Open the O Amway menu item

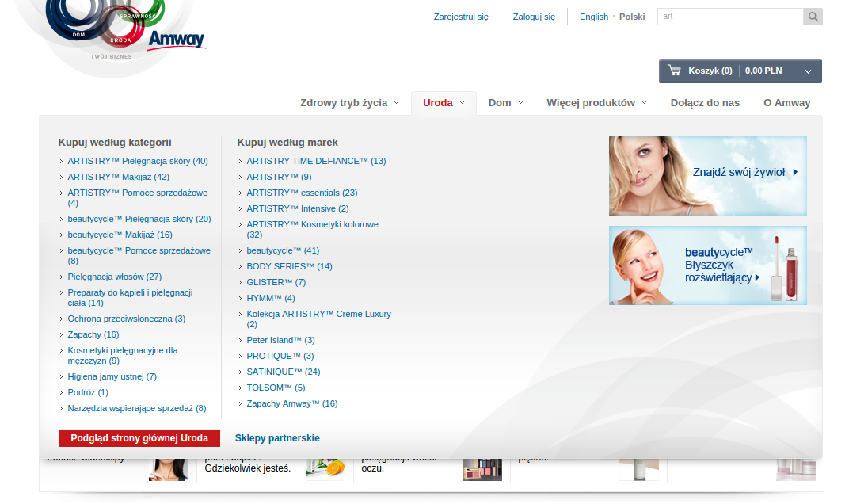pyautogui.click(x=786, y=103)
